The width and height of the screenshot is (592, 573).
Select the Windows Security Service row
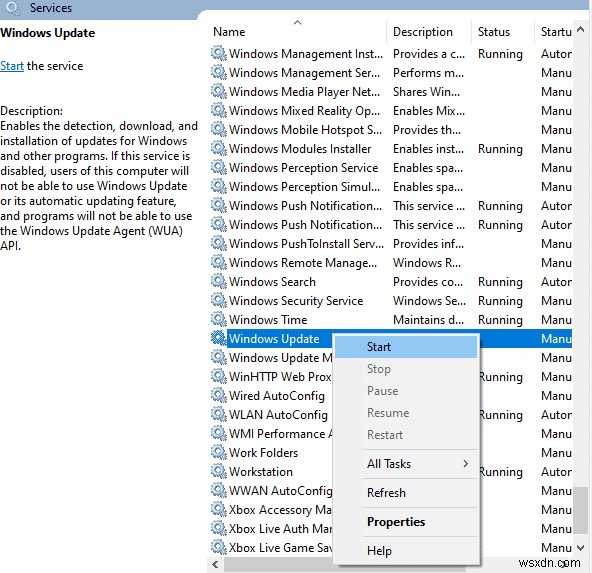(x=391, y=300)
